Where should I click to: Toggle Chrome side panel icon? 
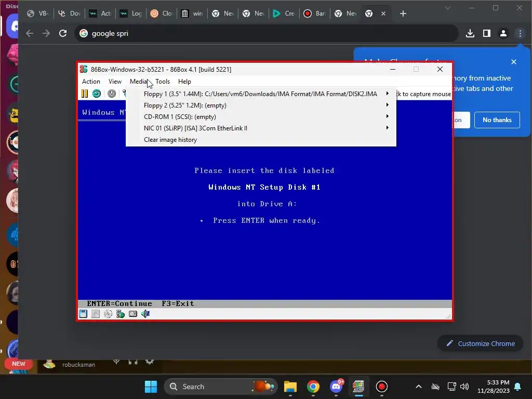pyautogui.click(x=486, y=33)
